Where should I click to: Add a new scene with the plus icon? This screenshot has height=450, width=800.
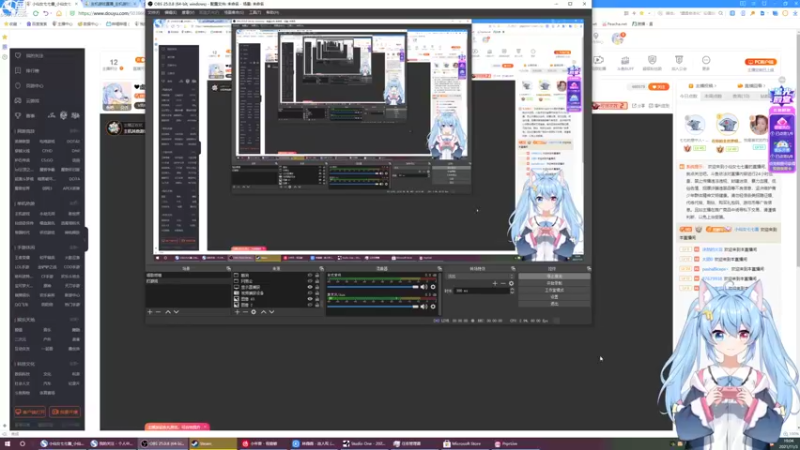click(x=150, y=312)
